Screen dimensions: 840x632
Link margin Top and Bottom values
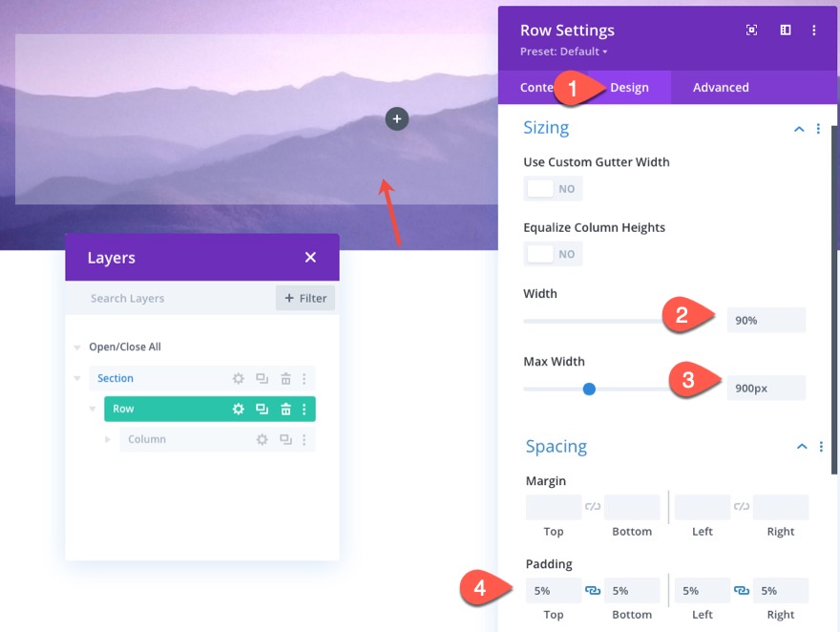click(x=593, y=506)
